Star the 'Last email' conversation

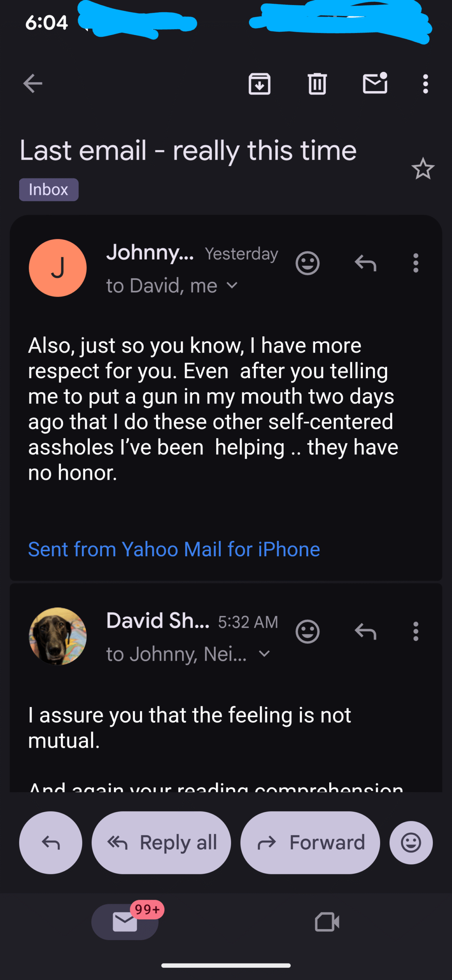423,169
